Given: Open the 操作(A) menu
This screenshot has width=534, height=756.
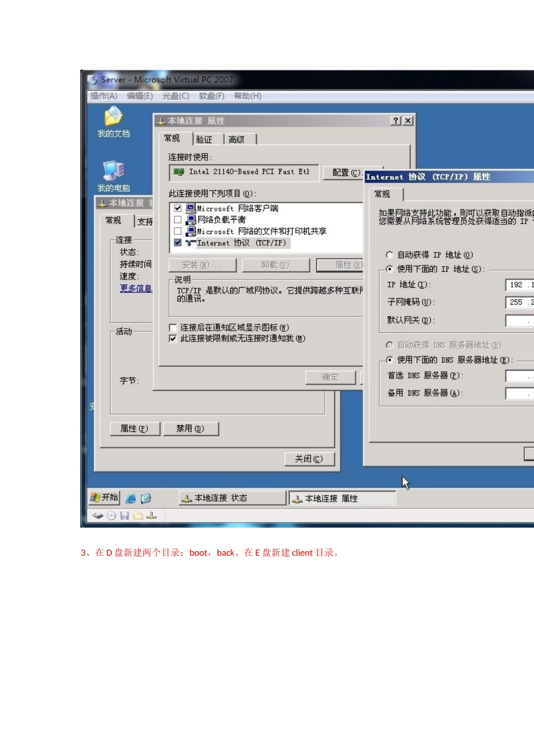Looking at the screenshot, I should coord(104,96).
